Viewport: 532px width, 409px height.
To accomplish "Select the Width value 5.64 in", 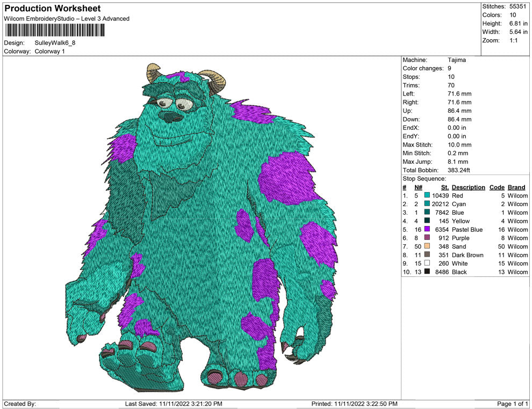I will coord(518,32).
